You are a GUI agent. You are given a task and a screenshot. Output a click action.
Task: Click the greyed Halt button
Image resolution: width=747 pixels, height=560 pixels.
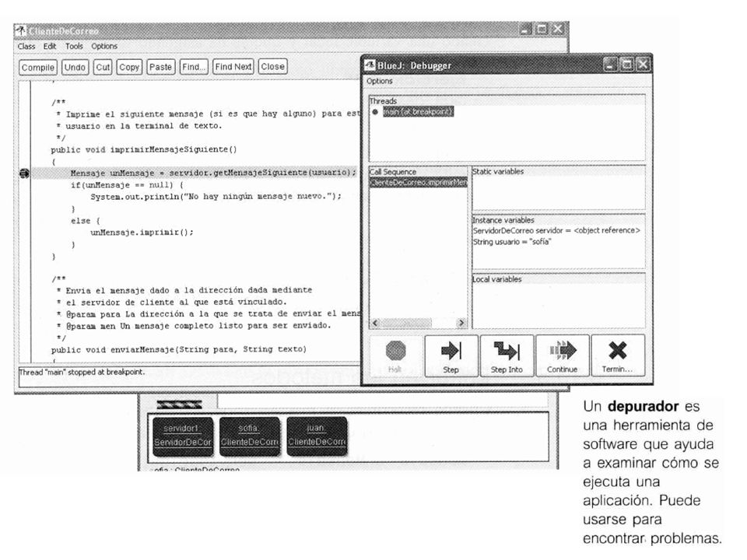395,355
